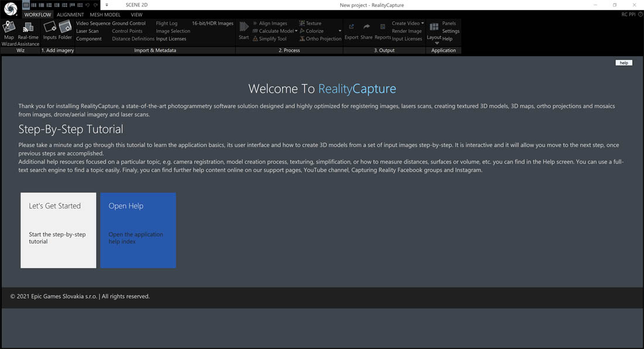Apply Texture to the model
The height and width of the screenshot is (349, 644).
coord(310,23)
